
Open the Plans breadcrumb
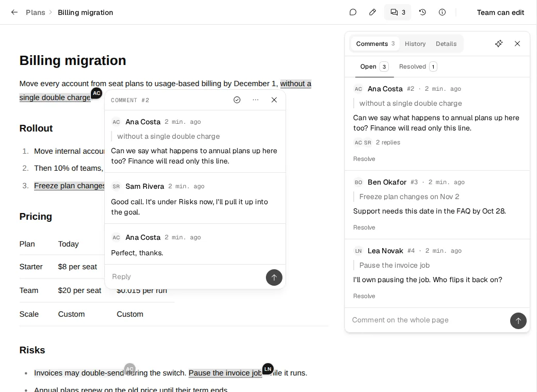point(35,12)
